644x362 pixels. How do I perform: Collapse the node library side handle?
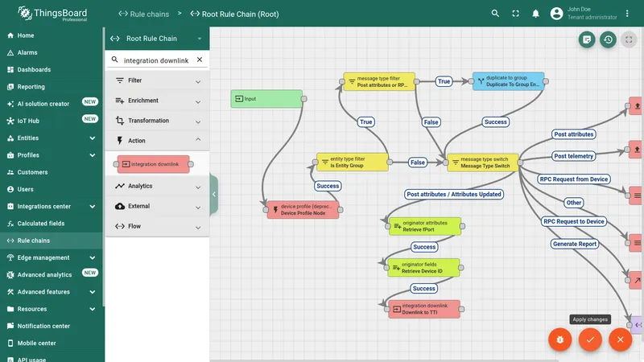click(x=213, y=194)
